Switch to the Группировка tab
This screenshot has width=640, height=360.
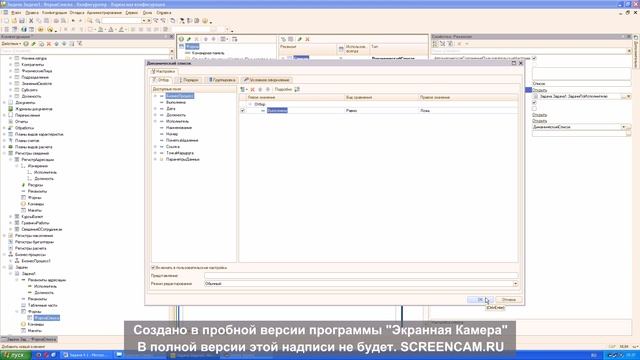(x=222, y=80)
